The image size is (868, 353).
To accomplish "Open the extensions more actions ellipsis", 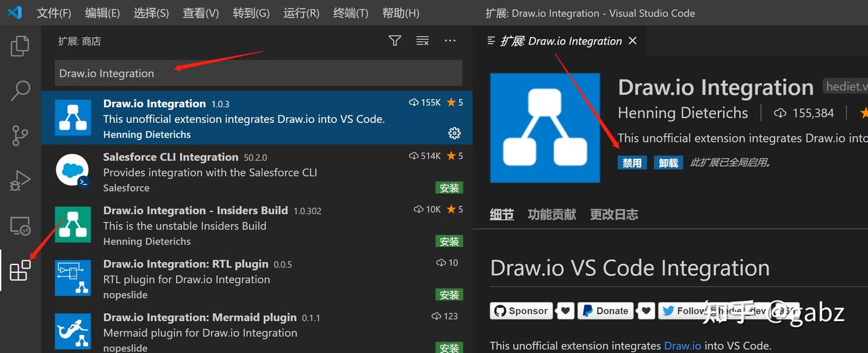I will tap(450, 40).
